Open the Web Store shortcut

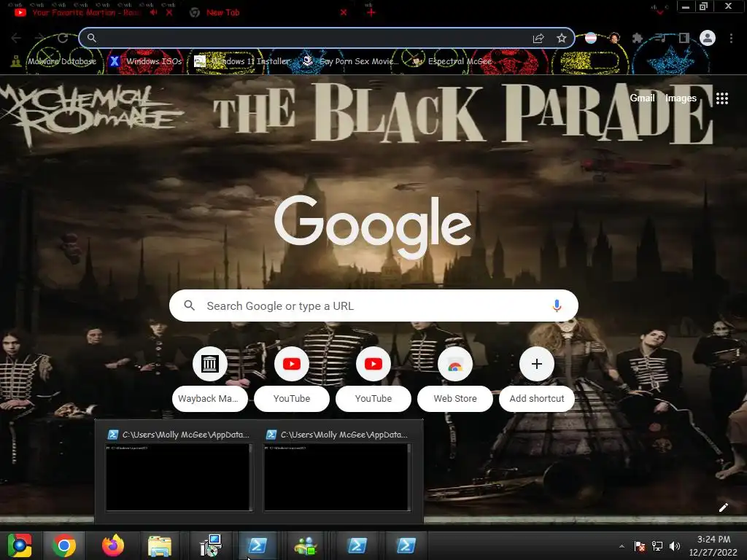pyautogui.click(x=455, y=379)
